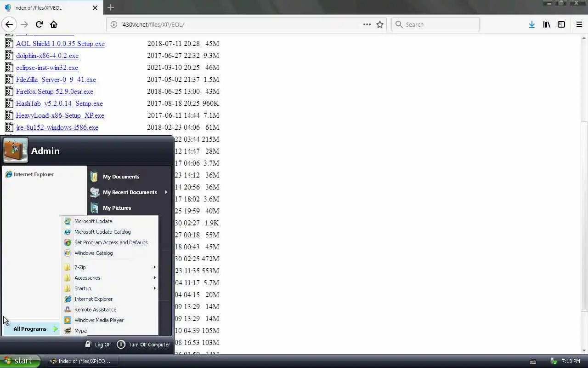This screenshot has height=368, width=588.
Task: Click the browser Back arrow button
Action: coord(9,24)
